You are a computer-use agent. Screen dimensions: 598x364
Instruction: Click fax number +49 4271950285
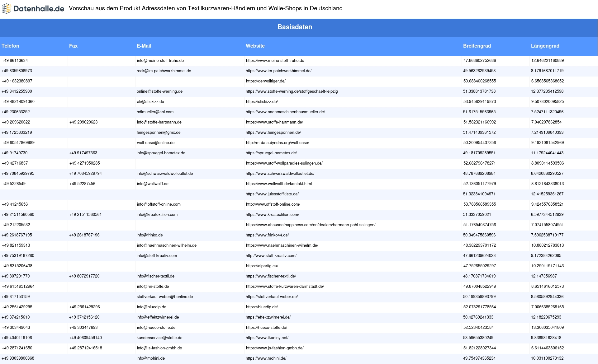pyautogui.click(x=85, y=163)
